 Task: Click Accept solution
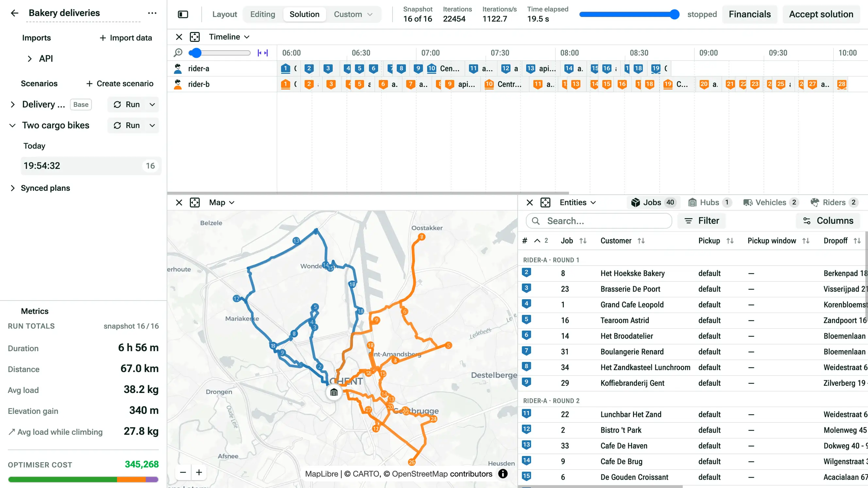pyautogui.click(x=821, y=14)
